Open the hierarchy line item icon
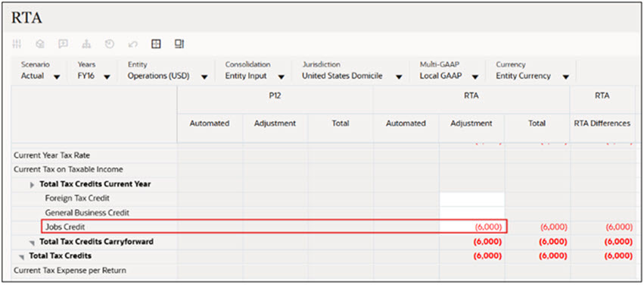Screen dimensions: 644x285 tap(86, 44)
